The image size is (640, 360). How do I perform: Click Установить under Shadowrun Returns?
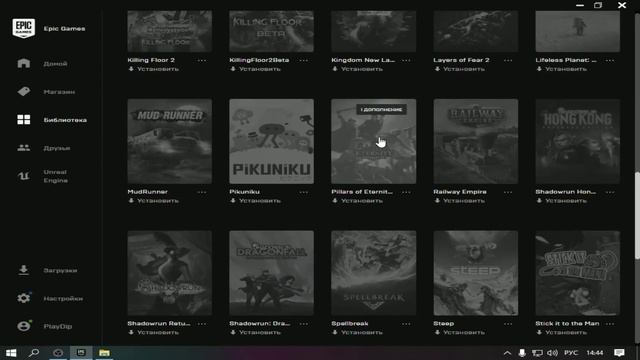[x=158, y=333]
